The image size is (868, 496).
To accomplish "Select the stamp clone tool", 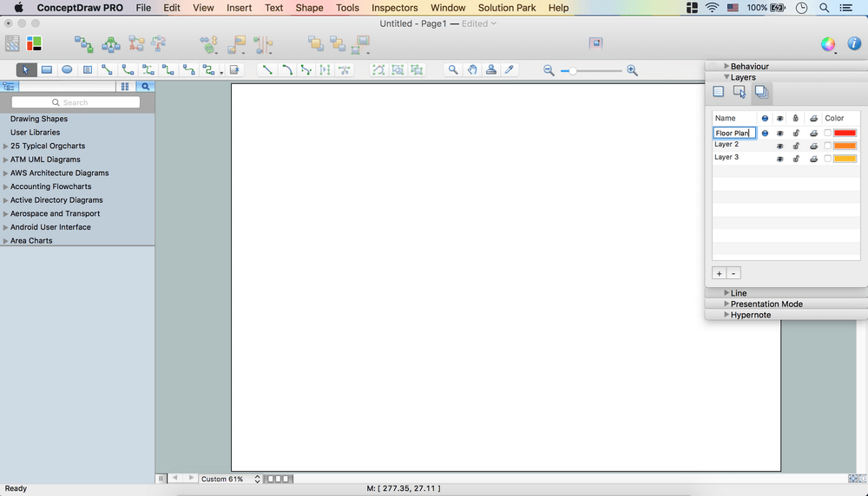I will 491,70.
